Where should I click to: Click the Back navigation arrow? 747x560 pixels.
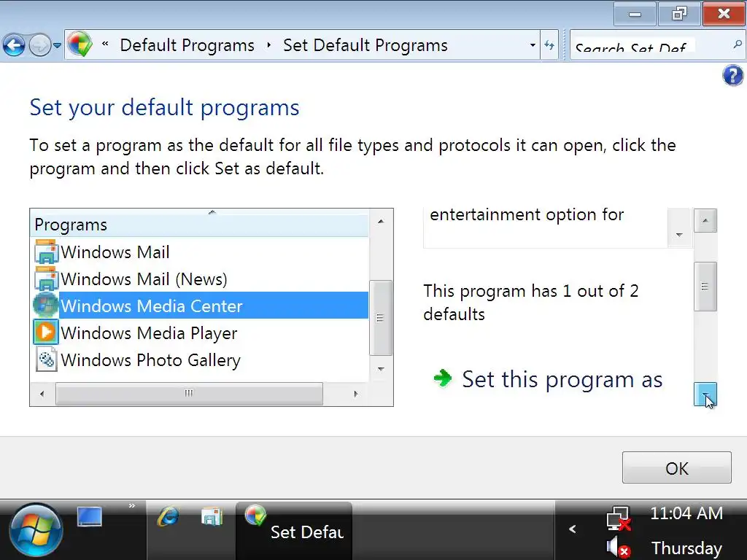pos(14,46)
